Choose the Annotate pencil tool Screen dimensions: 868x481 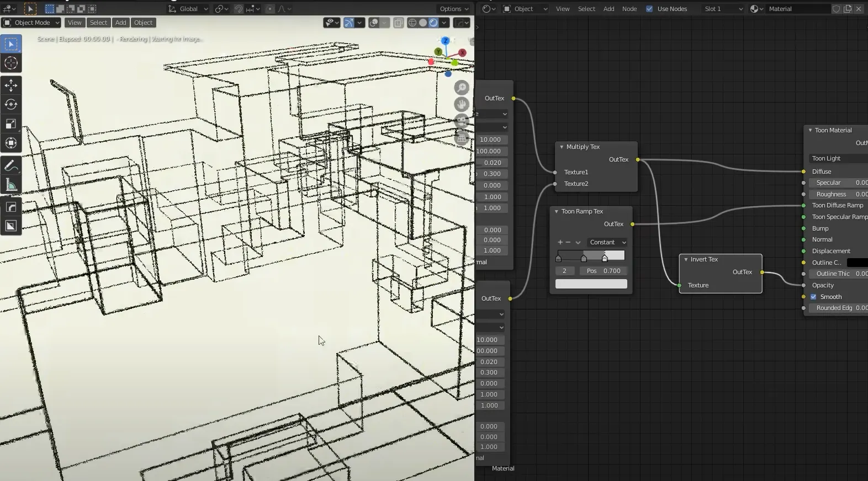pos(11,165)
